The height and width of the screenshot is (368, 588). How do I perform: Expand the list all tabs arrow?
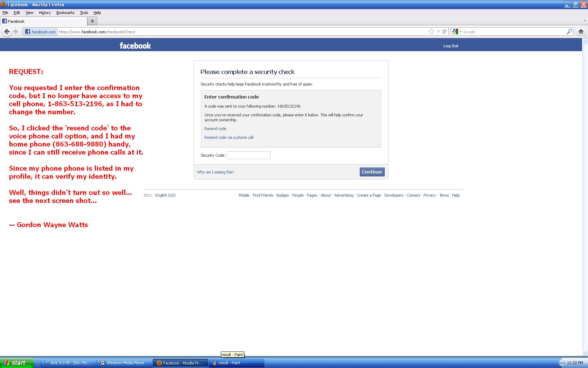[x=584, y=21]
